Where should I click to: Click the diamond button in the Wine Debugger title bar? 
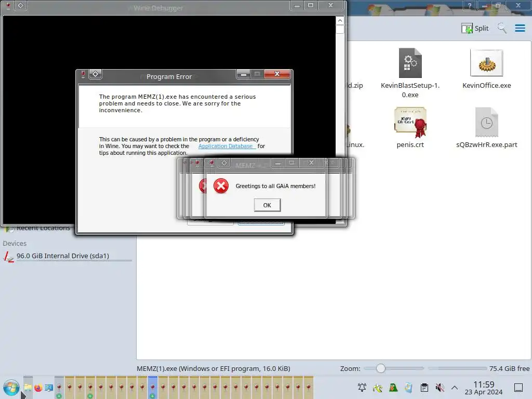tap(21, 5)
